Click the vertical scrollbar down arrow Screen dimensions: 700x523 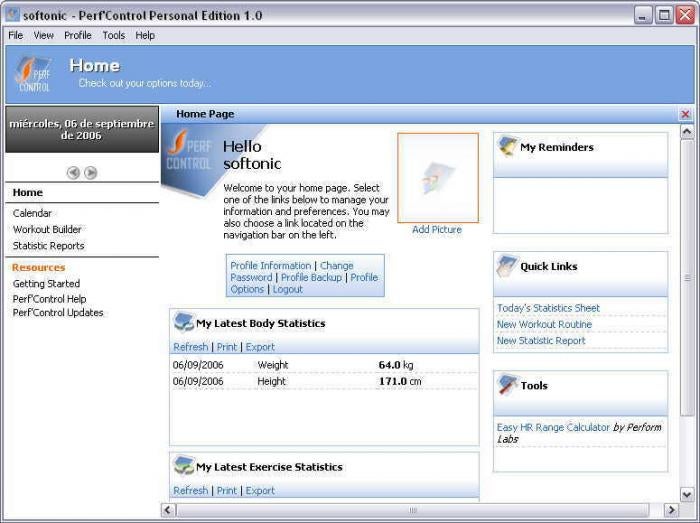[x=687, y=494]
